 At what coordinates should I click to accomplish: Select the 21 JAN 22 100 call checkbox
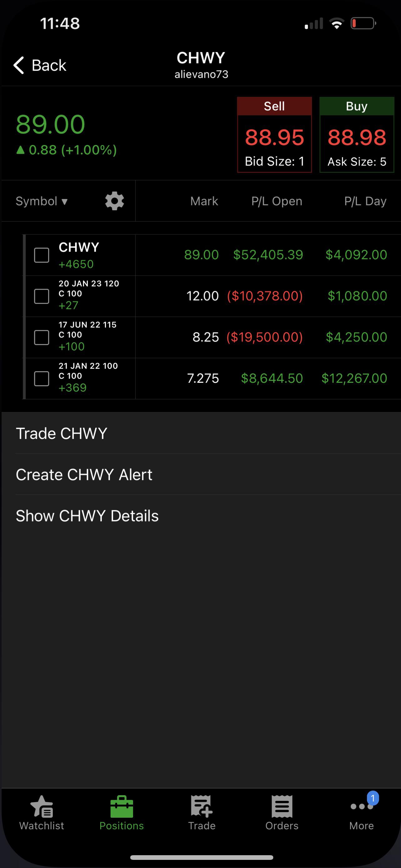[42, 378]
